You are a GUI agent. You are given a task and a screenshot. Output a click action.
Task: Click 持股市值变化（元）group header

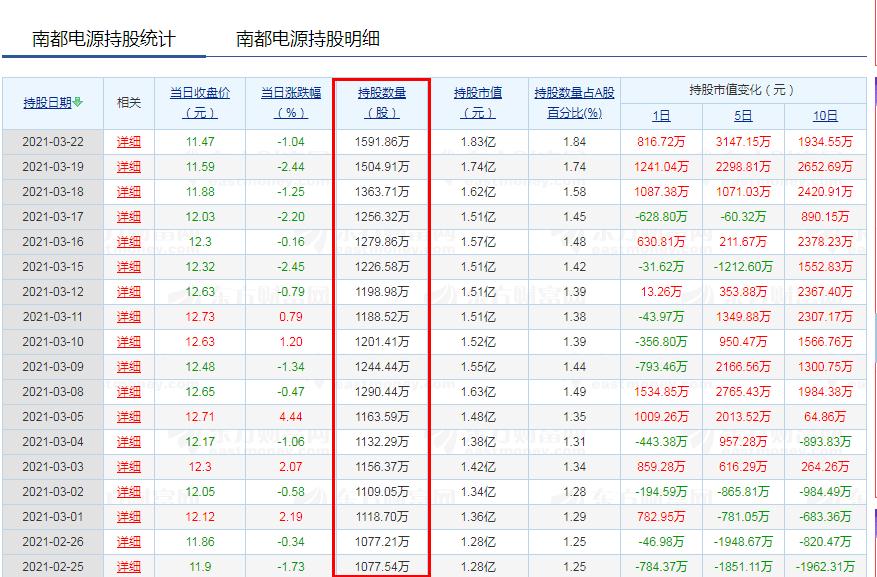tap(742, 90)
